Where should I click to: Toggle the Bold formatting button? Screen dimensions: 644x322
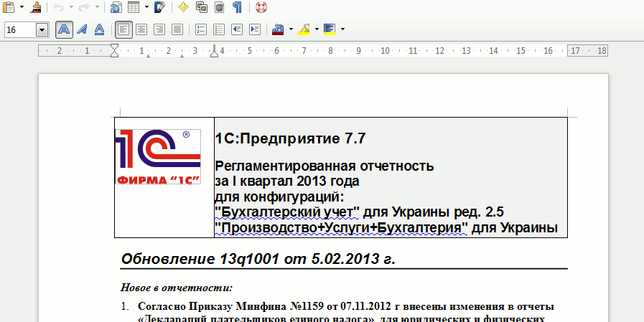click(x=64, y=29)
